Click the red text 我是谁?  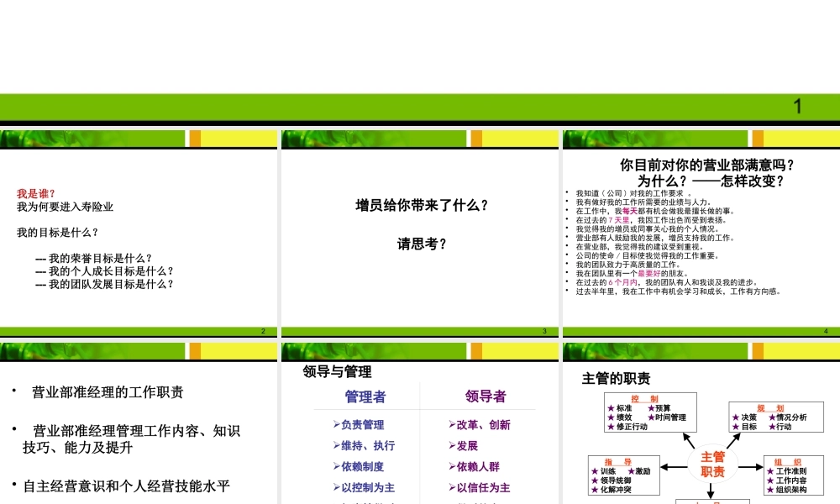[36, 193]
